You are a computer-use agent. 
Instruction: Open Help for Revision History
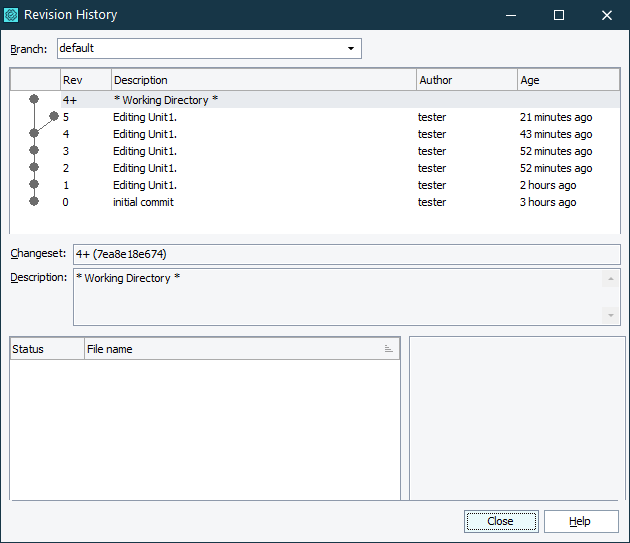click(x=580, y=521)
